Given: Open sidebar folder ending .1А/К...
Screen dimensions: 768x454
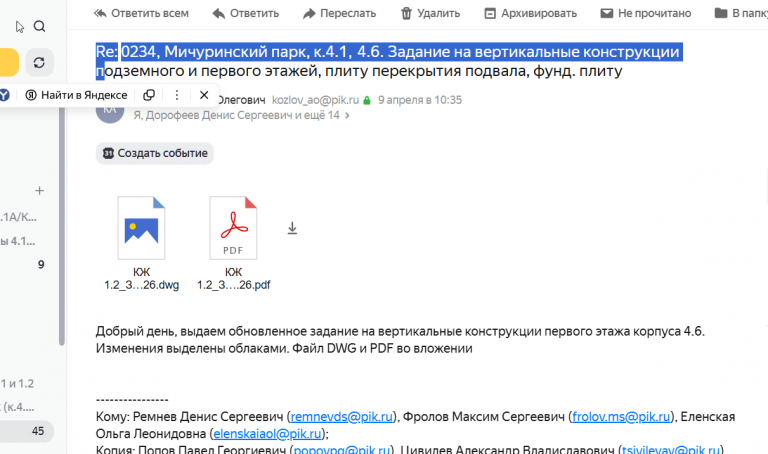Looking at the screenshot, I should [x=19, y=217].
